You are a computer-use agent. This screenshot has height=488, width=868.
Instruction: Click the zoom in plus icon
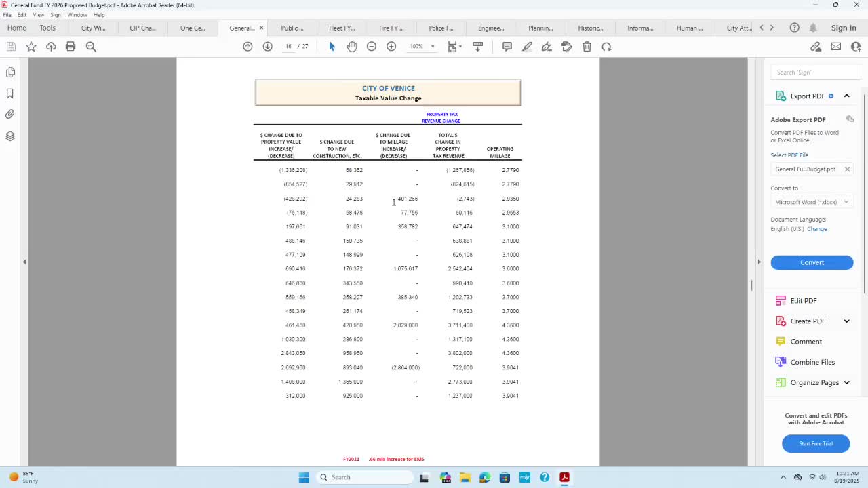pyautogui.click(x=391, y=46)
